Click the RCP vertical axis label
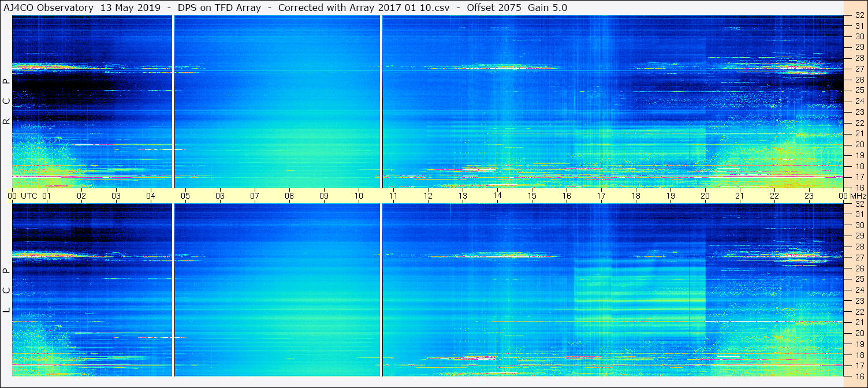This screenshot has width=868, height=388. tap(6, 102)
